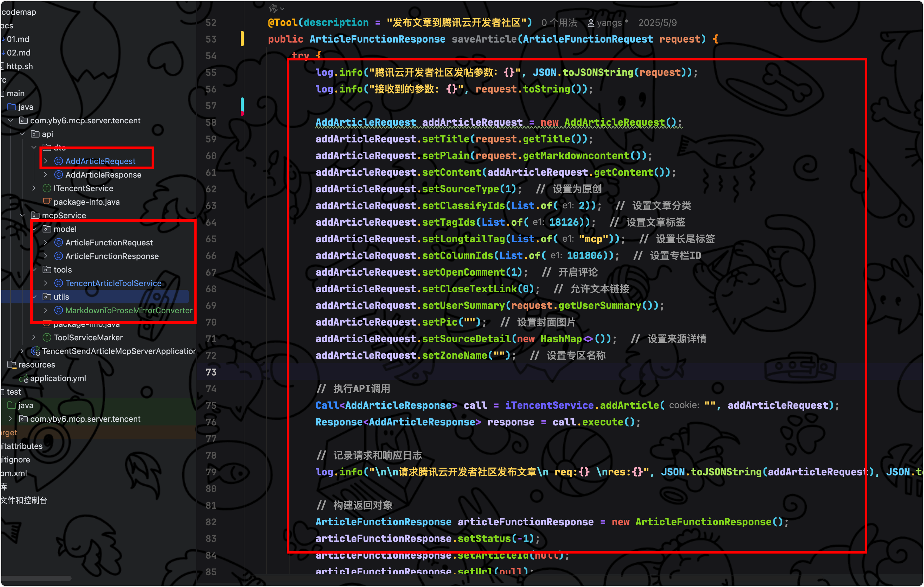The width and height of the screenshot is (924, 587).
Task: Expand the ArticleFunctionRequest class node
Action: [46, 242]
